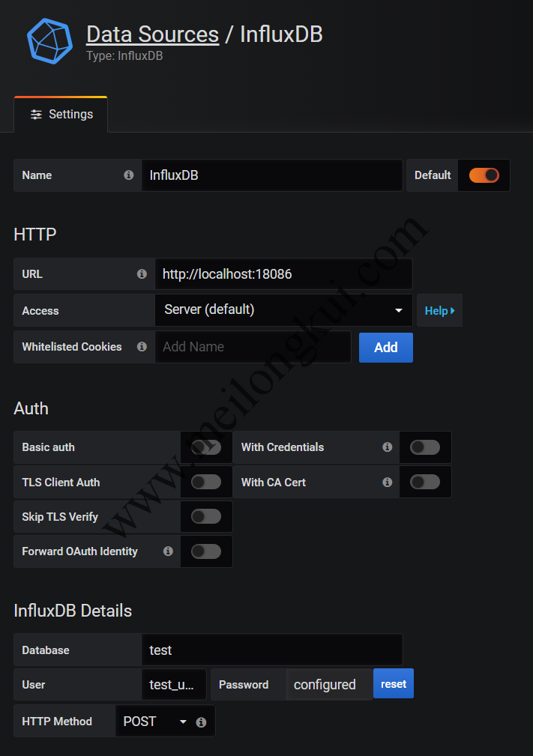Click the info icon next to HTTP Method

(201, 722)
